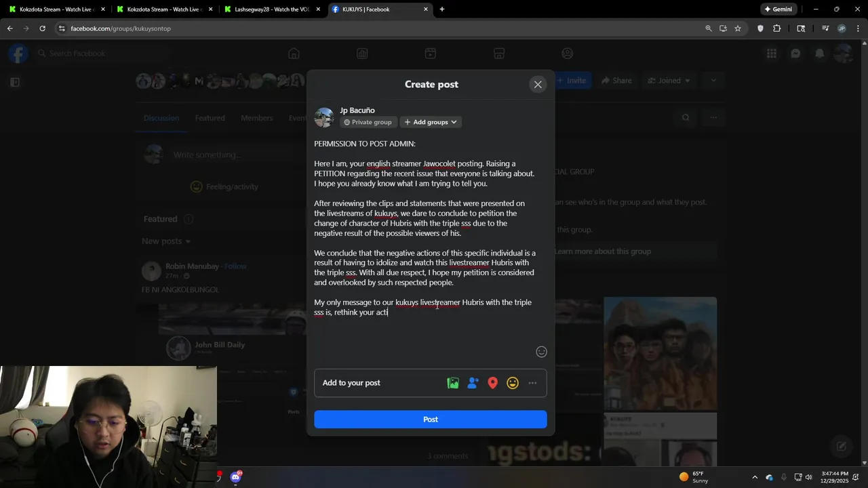This screenshot has height=488, width=868.
Task: Open clock and date 3:47:44 PM
Action: tap(835, 477)
